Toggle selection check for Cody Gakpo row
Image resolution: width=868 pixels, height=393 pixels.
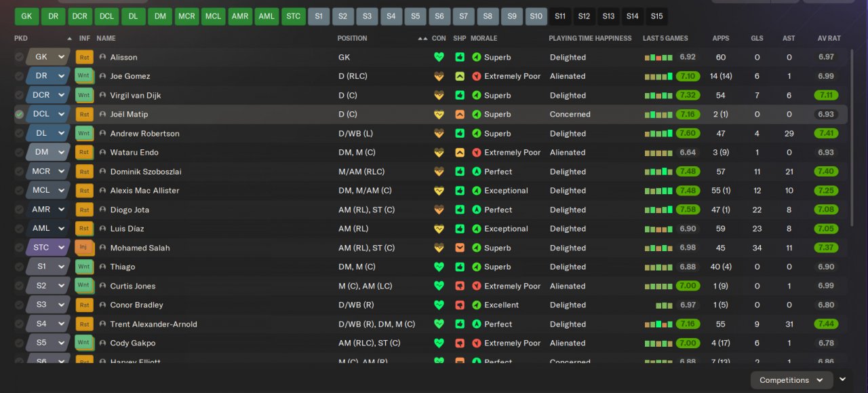[x=19, y=343]
